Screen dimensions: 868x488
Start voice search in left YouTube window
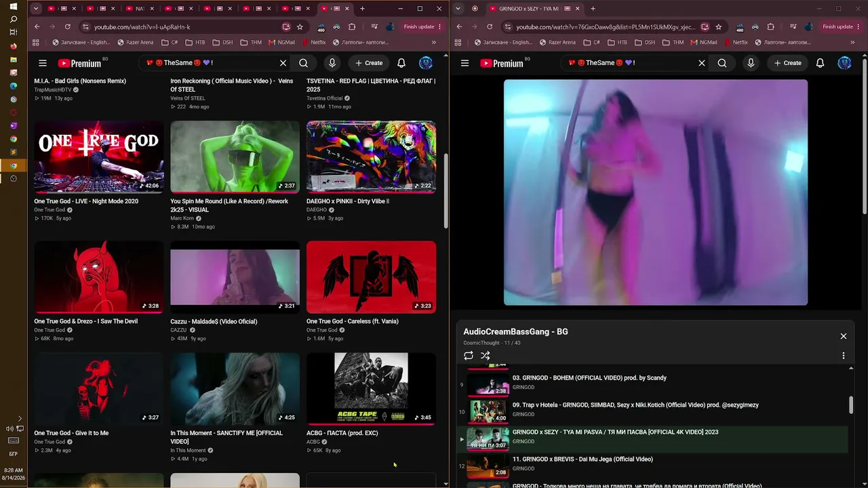332,63
